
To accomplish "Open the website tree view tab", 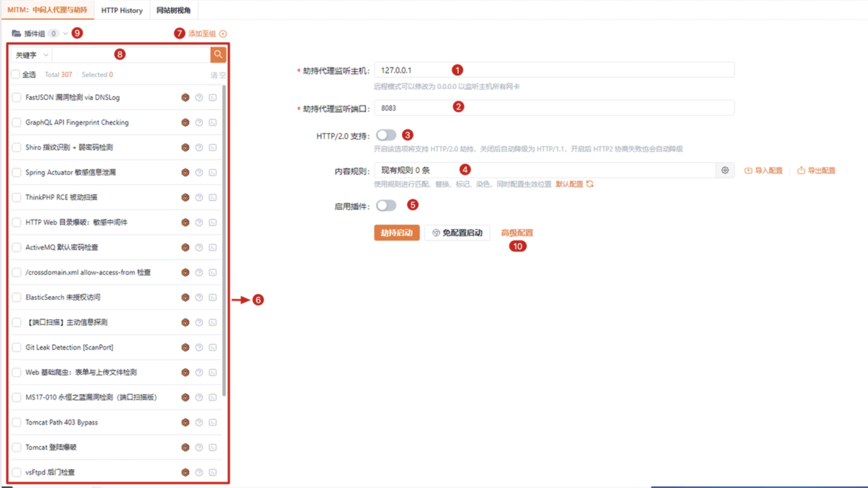I will pyautogui.click(x=173, y=10).
